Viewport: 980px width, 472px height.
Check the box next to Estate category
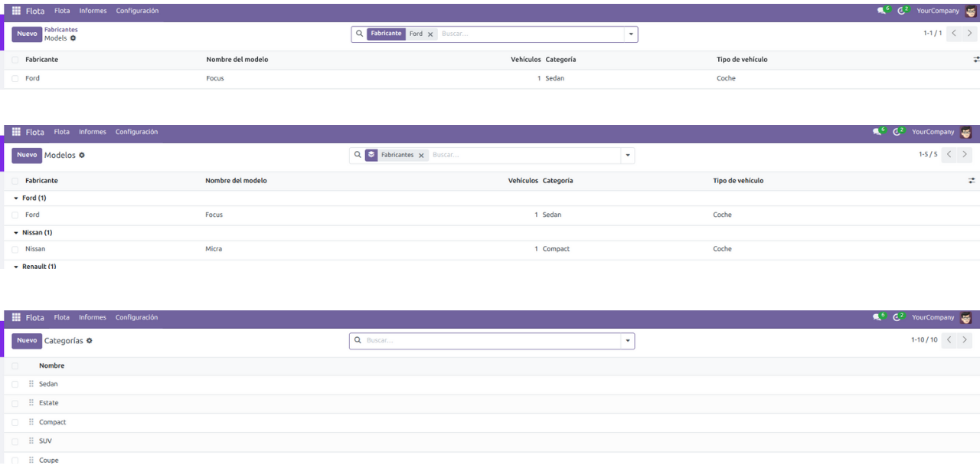tap(15, 403)
